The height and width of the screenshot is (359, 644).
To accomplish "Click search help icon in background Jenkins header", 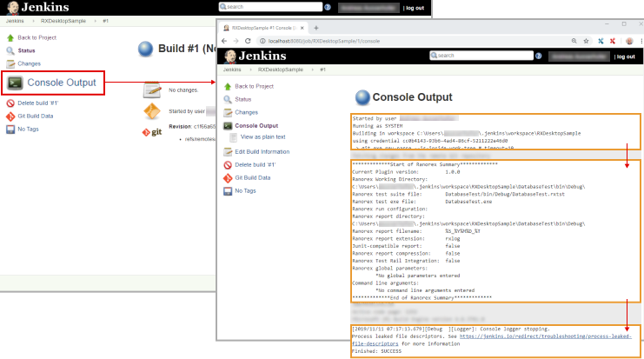I will point(328,7).
